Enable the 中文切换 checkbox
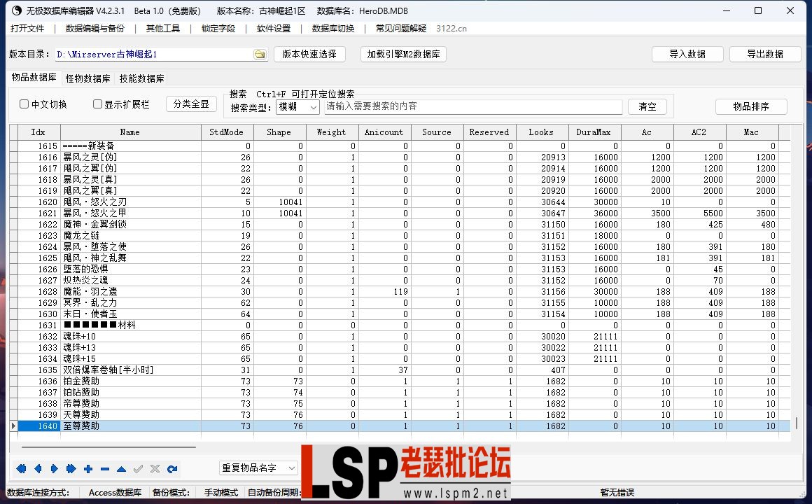The height and width of the screenshot is (504, 812). 24,104
